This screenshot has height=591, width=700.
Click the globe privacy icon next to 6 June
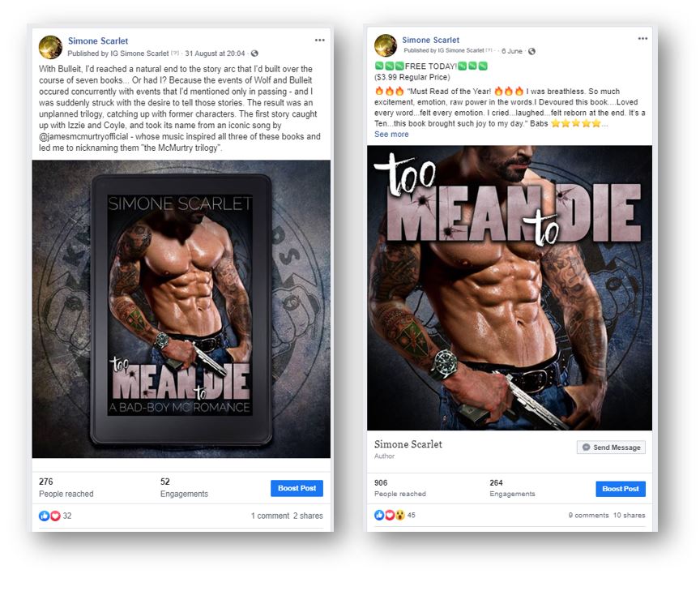pos(531,51)
